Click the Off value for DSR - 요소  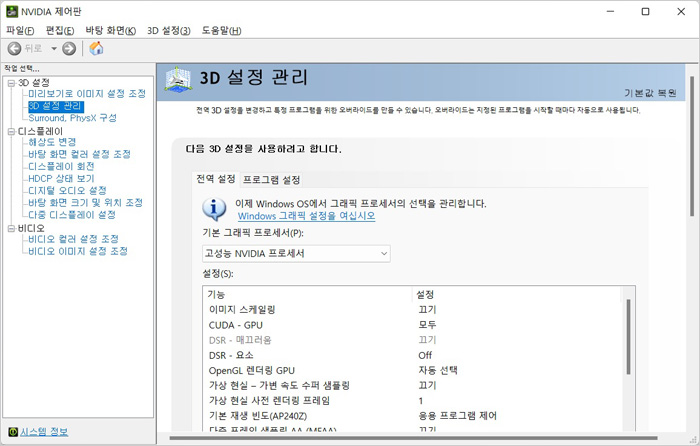(425, 355)
